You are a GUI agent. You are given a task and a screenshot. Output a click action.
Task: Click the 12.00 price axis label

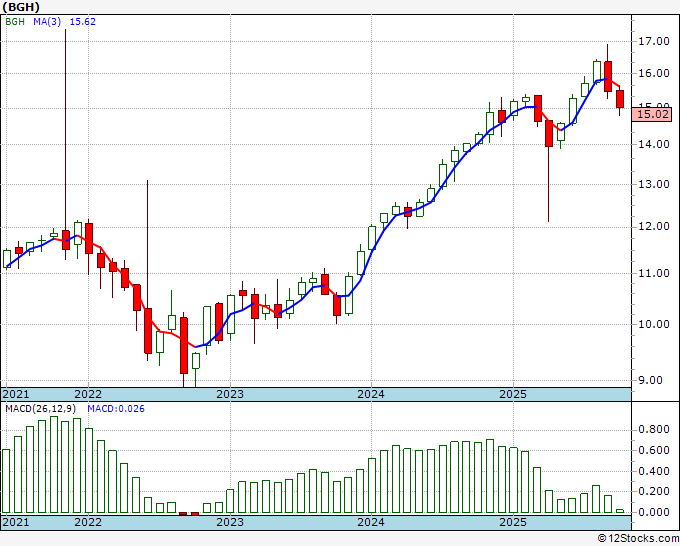[654, 226]
